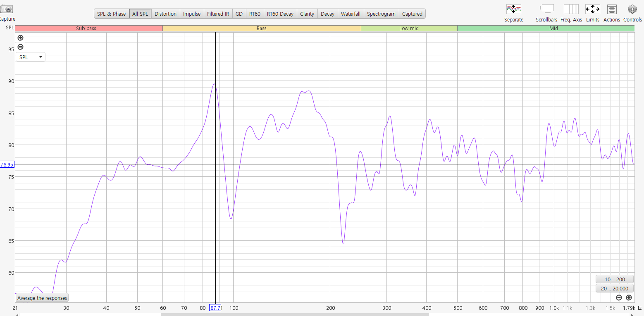The image size is (644, 316).
Task: Click the Bass band label
Action: 262,29
